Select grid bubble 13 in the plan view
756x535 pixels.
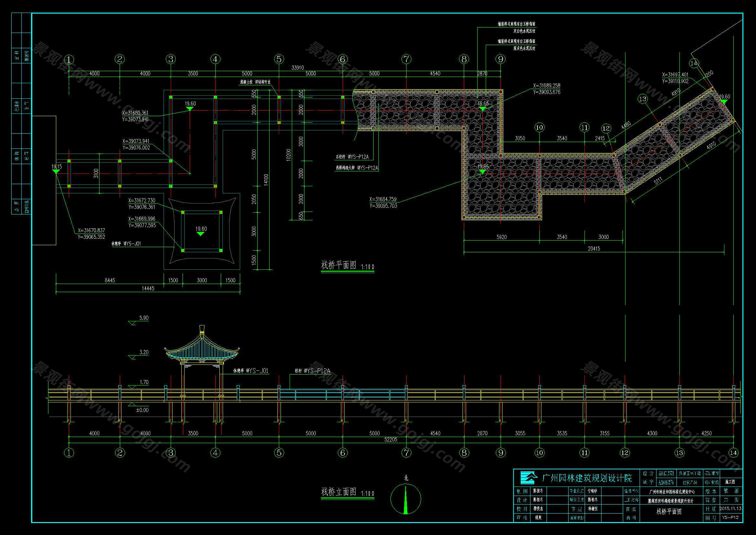643,99
